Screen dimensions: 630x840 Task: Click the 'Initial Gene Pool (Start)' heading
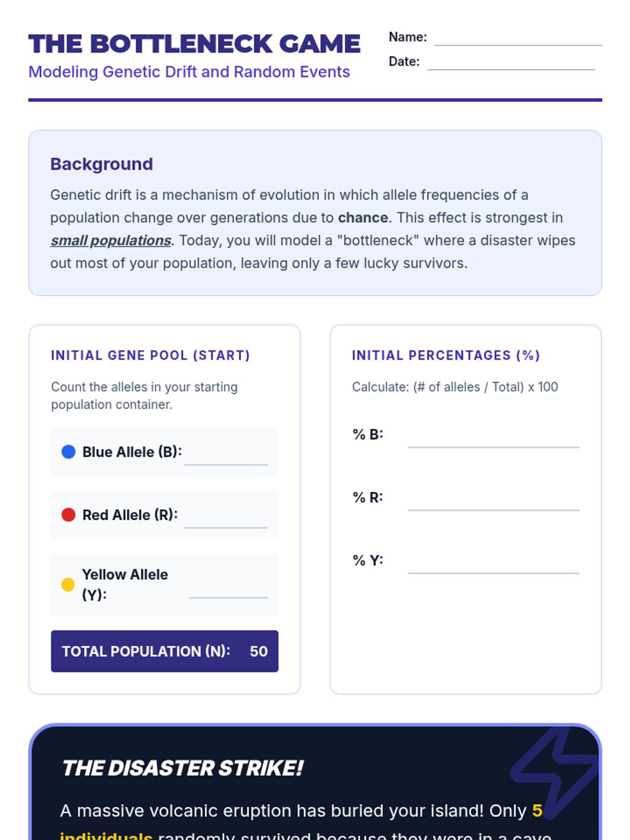tap(150, 355)
